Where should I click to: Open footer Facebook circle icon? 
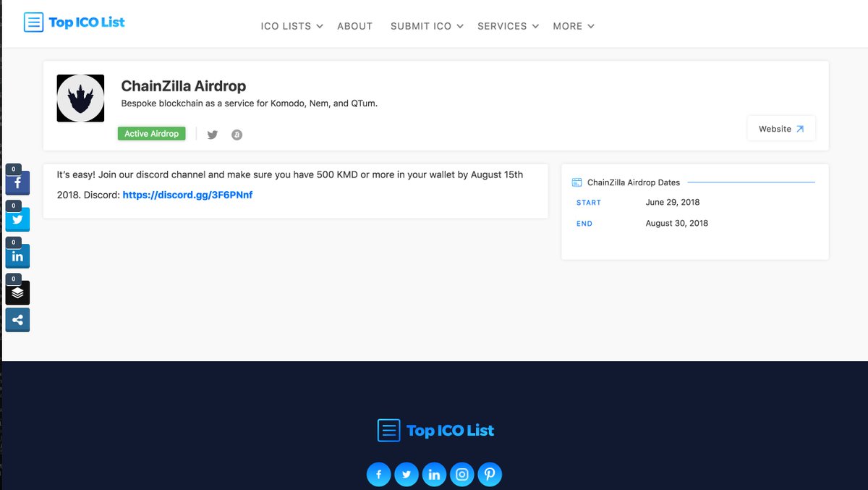coord(379,475)
